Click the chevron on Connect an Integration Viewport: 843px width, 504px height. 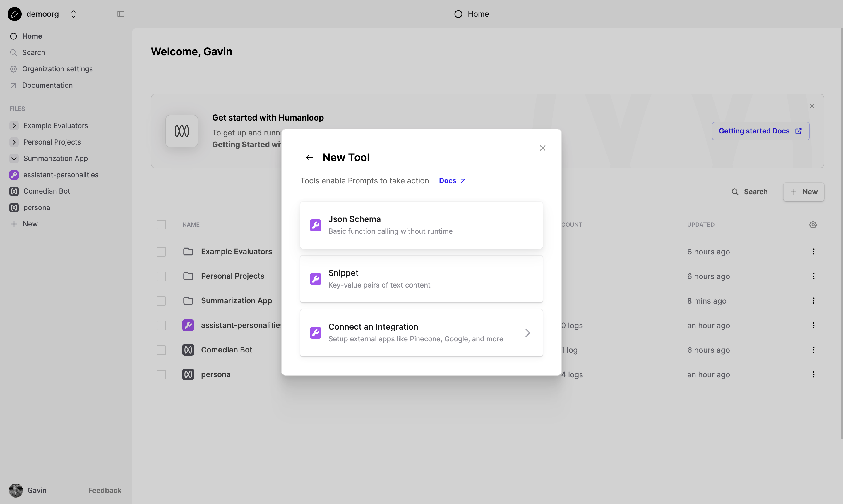coord(527,333)
